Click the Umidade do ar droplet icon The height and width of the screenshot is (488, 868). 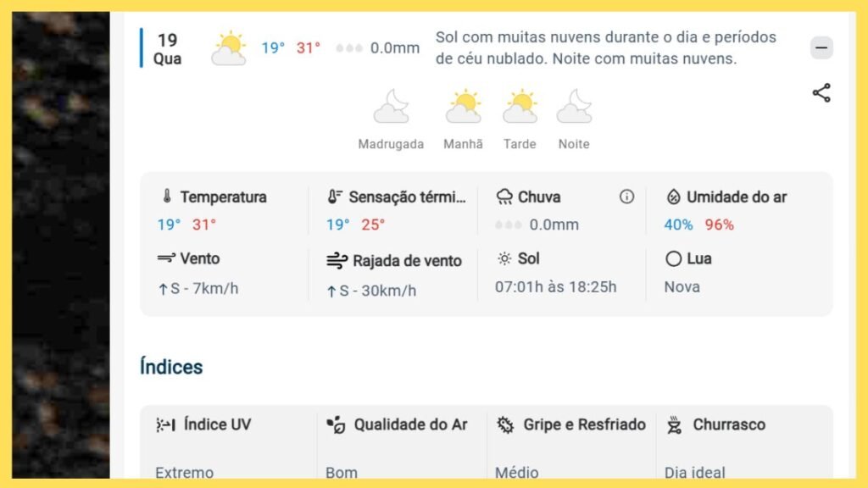[673, 197]
